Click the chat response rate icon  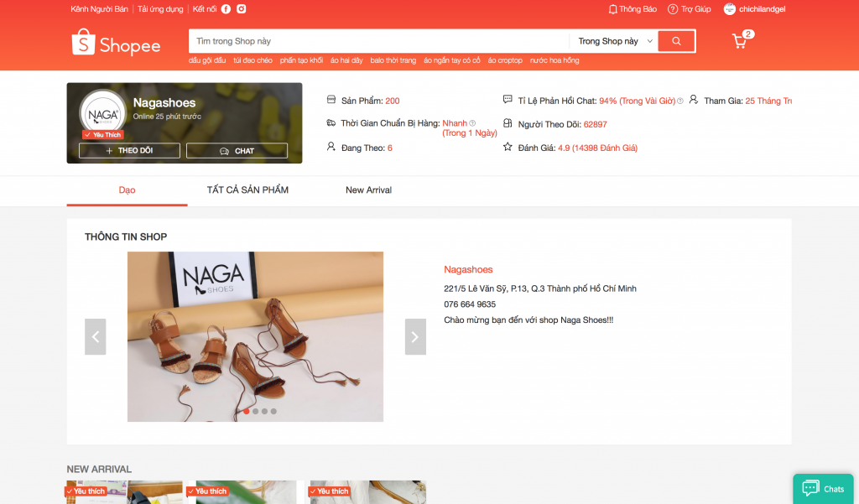pos(508,100)
